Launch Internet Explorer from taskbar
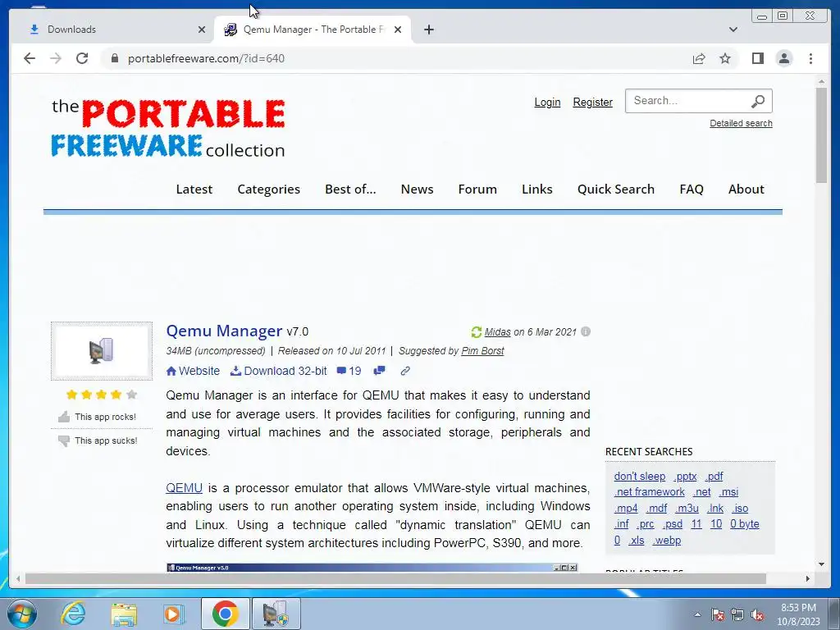This screenshot has width=840, height=630. (73, 614)
